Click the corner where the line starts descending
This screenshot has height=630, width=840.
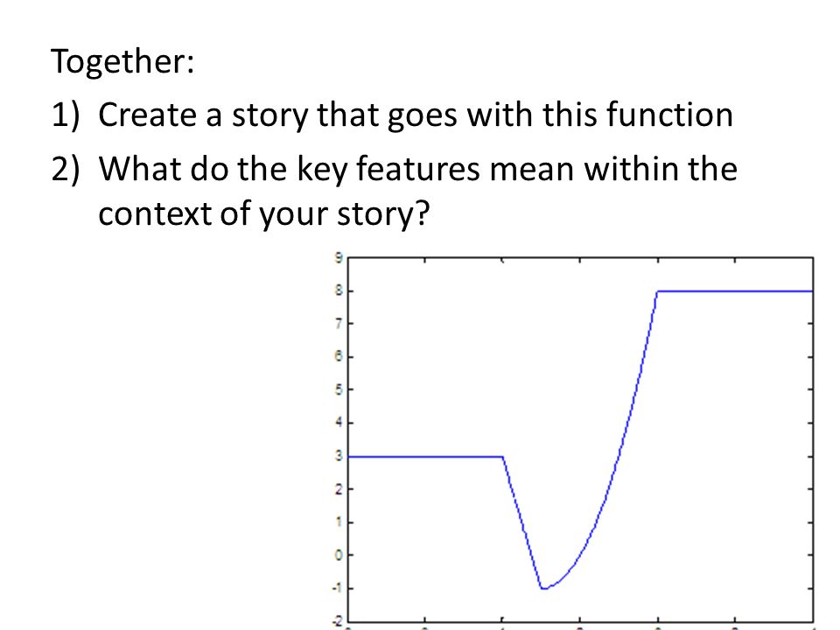502,457
